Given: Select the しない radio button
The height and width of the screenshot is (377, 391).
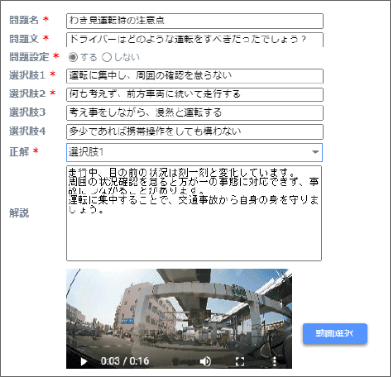Looking at the screenshot, I should tap(107, 57).
